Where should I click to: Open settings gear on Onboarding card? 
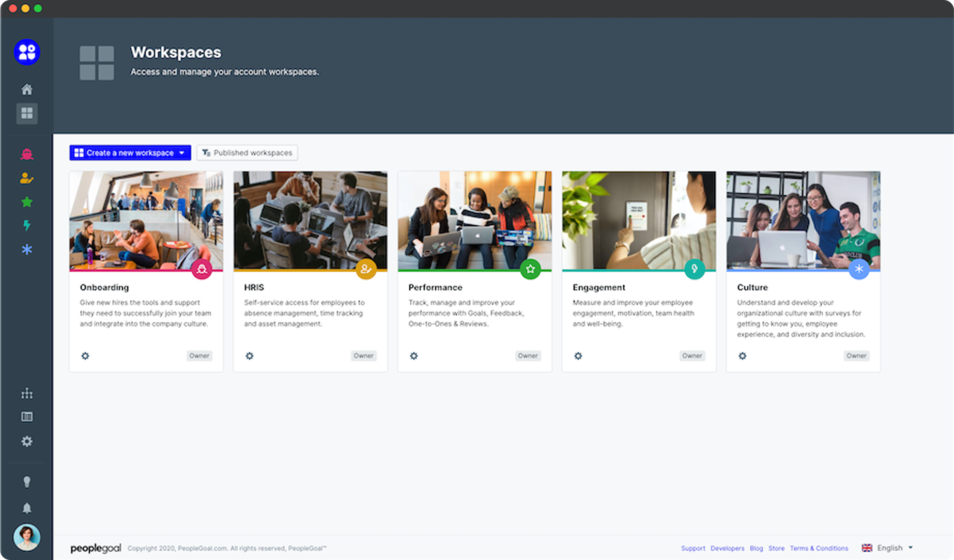pyautogui.click(x=85, y=355)
